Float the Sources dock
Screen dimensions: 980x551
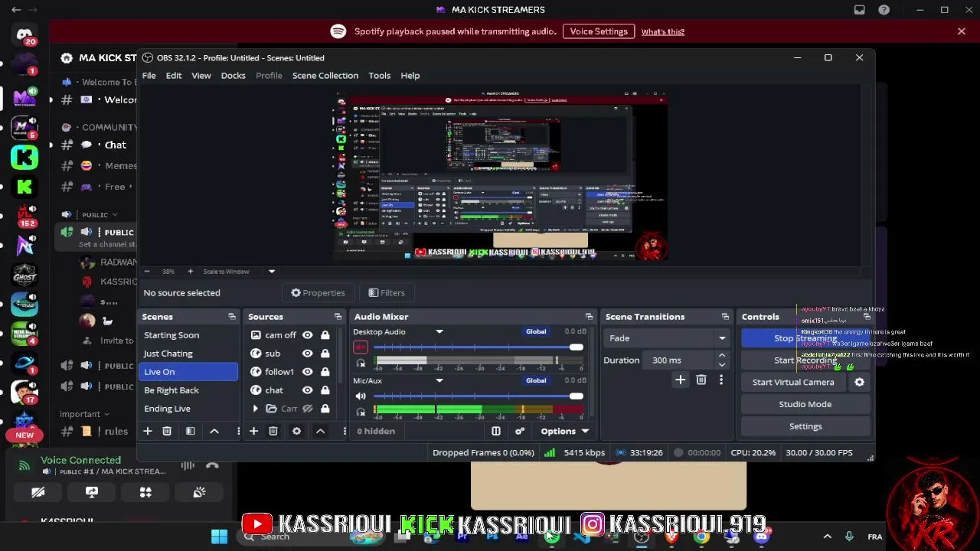[x=338, y=317]
